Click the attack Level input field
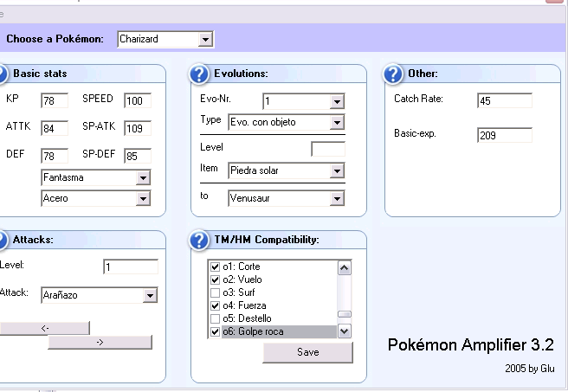The width and height of the screenshot is (568, 392). tap(131, 267)
